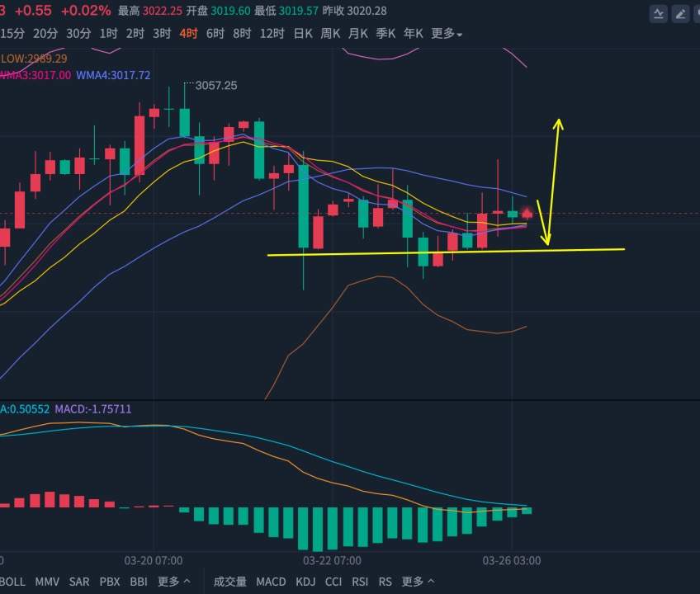Choose the 1时 timeframe
This screenshot has width=700, height=594.
pyautogui.click(x=108, y=34)
